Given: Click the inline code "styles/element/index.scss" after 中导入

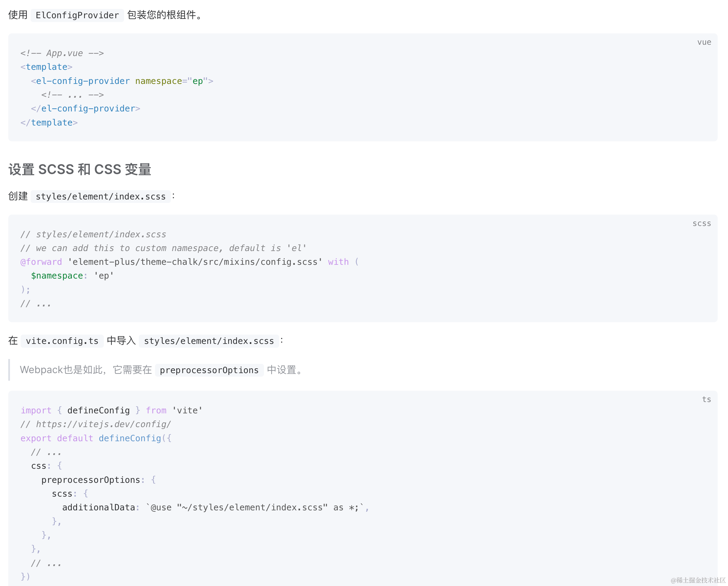Looking at the screenshot, I should (x=209, y=341).
